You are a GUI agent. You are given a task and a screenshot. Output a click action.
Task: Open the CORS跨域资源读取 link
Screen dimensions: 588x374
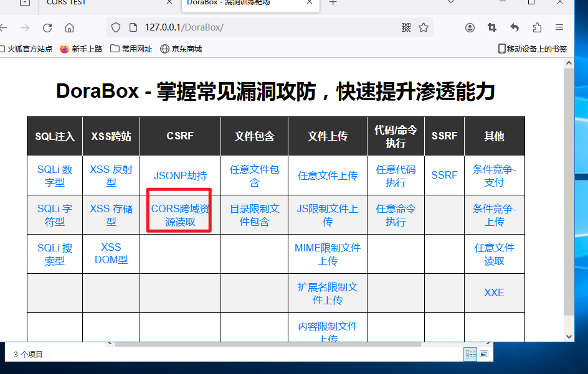point(181,215)
